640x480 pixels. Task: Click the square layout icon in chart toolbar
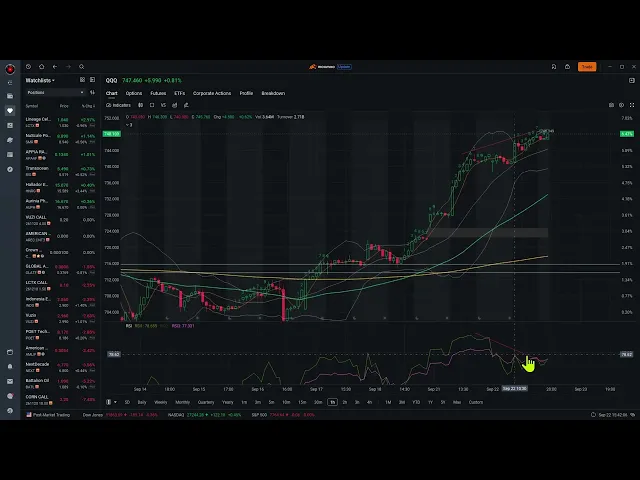(152, 105)
